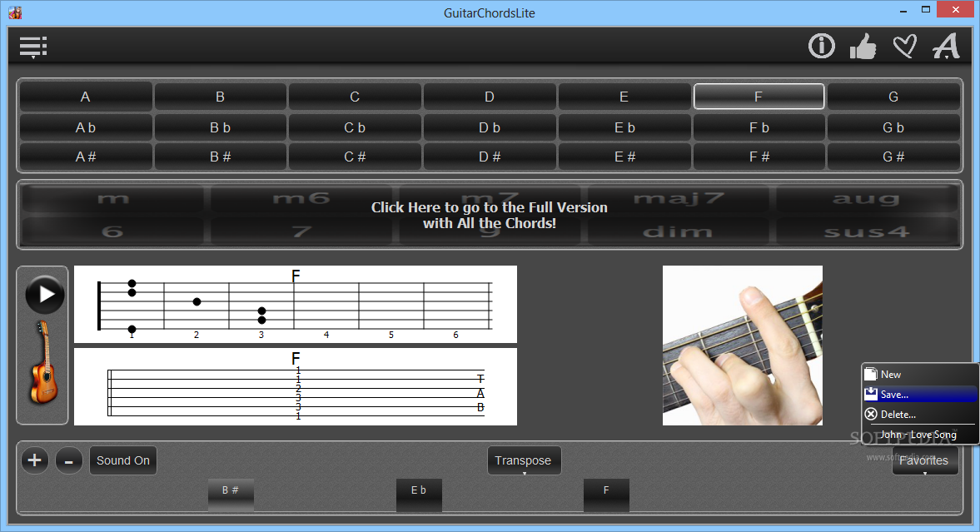Select chord root D
Image resolution: width=980 pixels, height=532 pixels.
click(x=490, y=97)
